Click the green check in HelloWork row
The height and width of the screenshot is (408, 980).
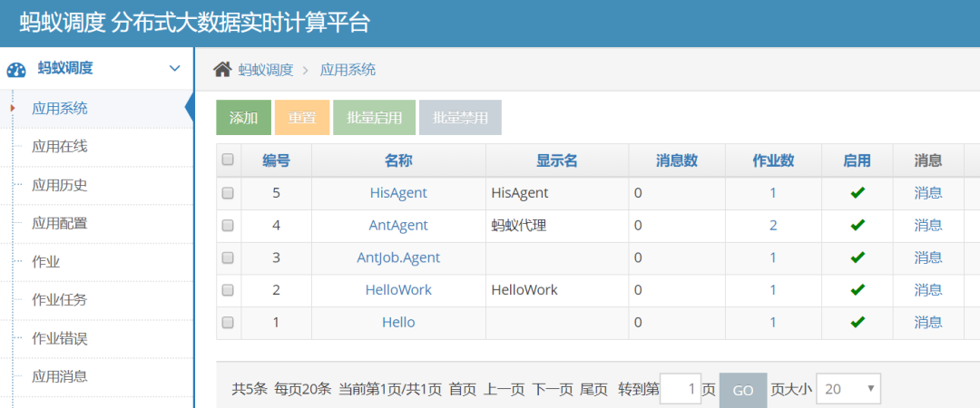[857, 290]
